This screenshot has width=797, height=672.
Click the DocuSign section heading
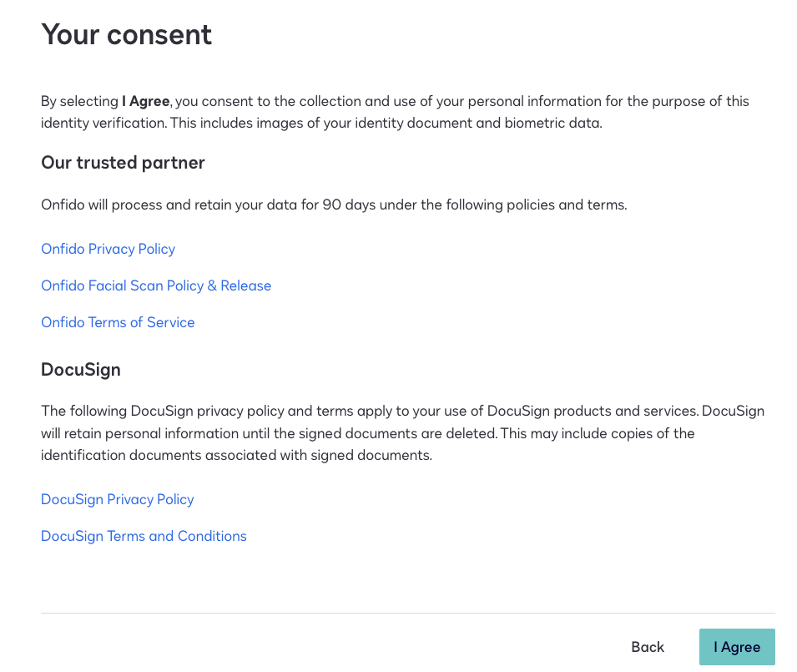(x=81, y=369)
